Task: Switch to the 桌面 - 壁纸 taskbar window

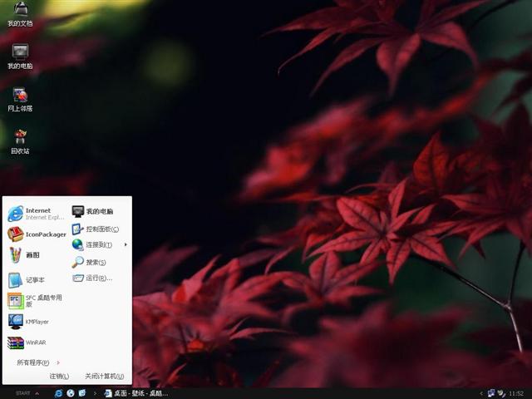Action: click(x=136, y=392)
